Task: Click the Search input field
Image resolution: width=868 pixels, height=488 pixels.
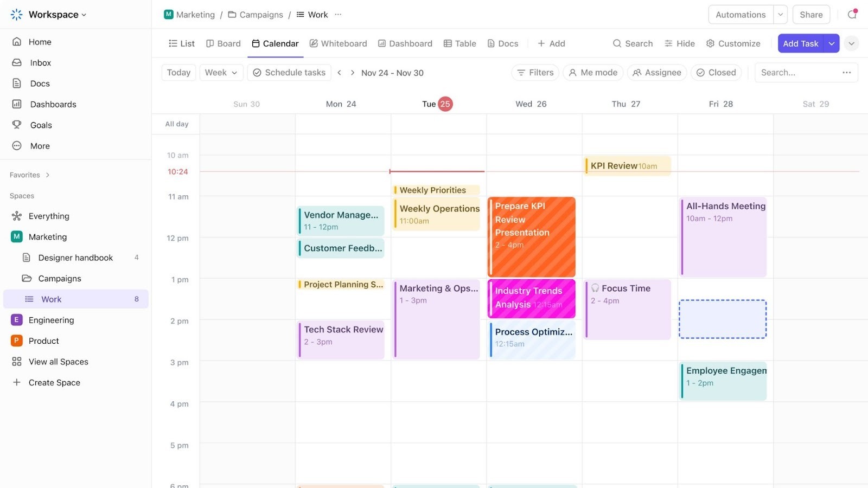Action: pos(797,72)
